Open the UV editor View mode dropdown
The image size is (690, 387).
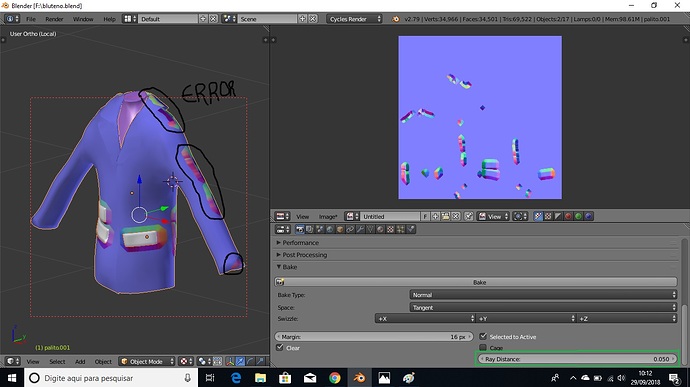tap(494, 216)
